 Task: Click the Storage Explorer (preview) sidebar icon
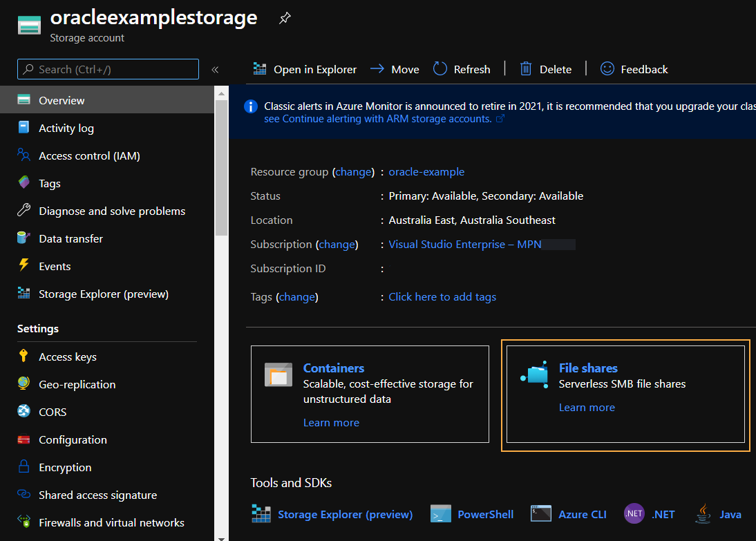[23, 293]
